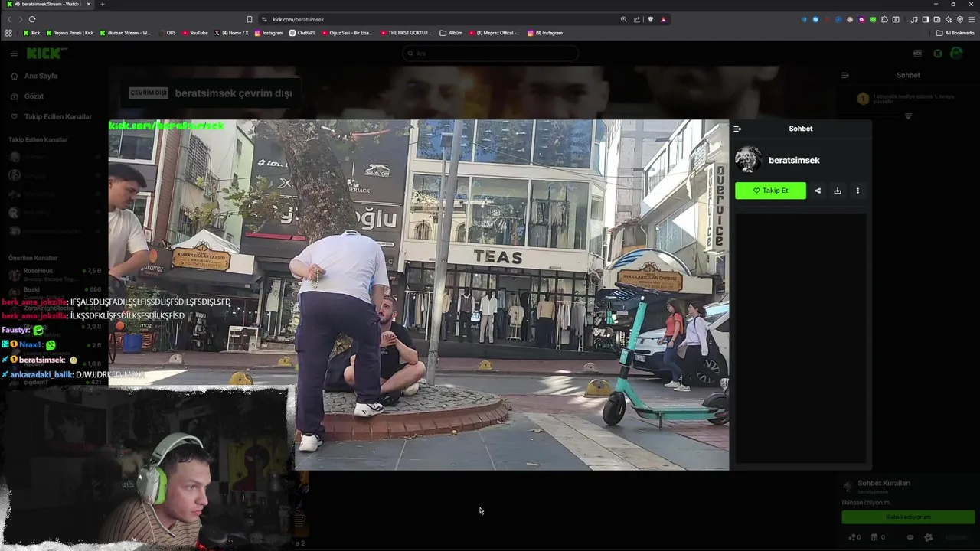This screenshot has height=551, width=980.
Task: Click the green NOX extension icon
Action: (x=873, y=19)
